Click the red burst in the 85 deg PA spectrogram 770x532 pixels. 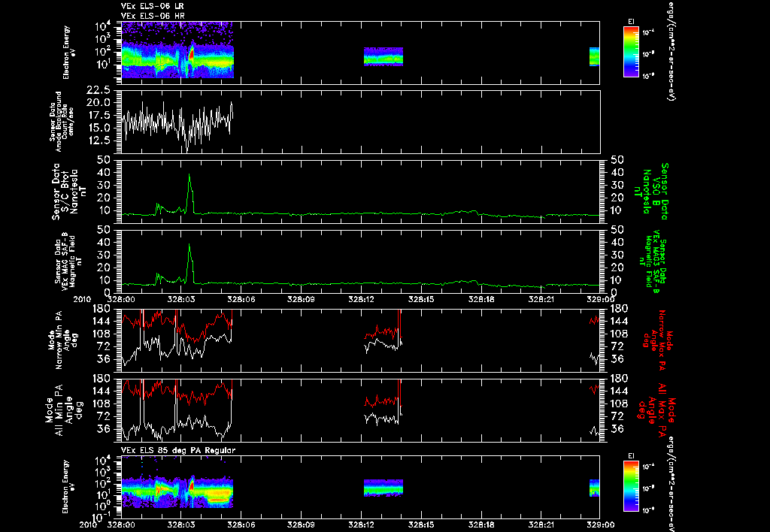pos(192,486)
